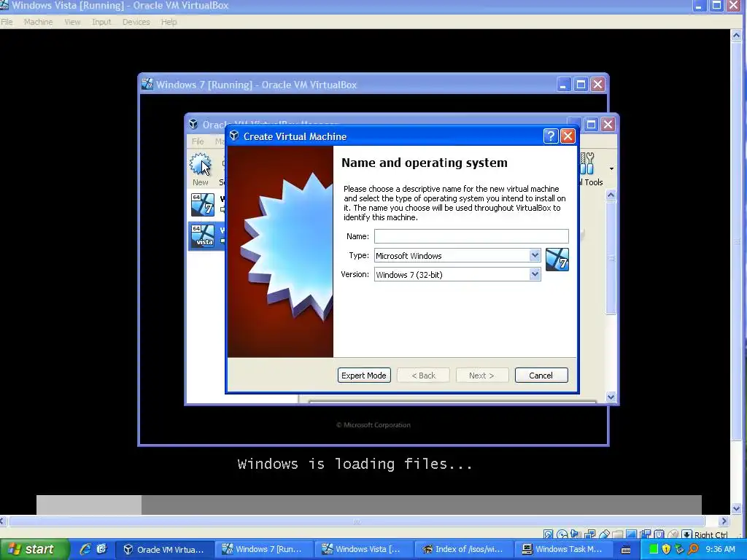Image resolution: width=747 pixels, height=560 pixels.
Task: Click the Windows 7 OS type icon
Action: pyautogui.click(x=557, y=260)
